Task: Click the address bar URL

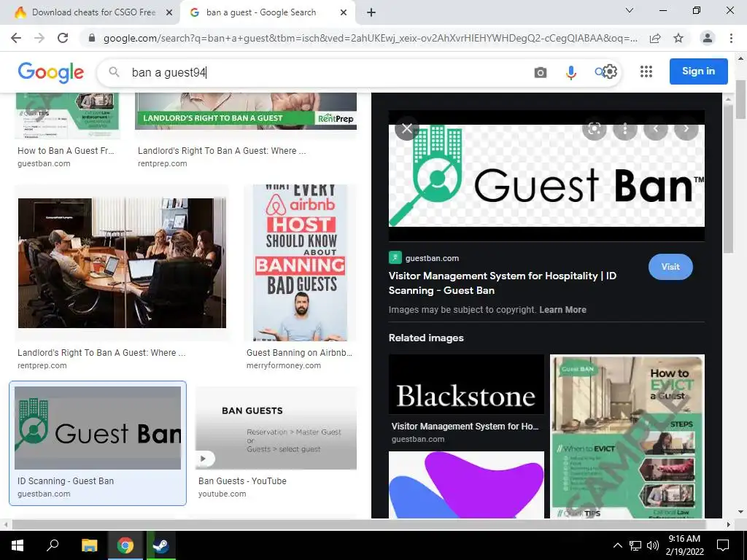Action: point(370,38)
